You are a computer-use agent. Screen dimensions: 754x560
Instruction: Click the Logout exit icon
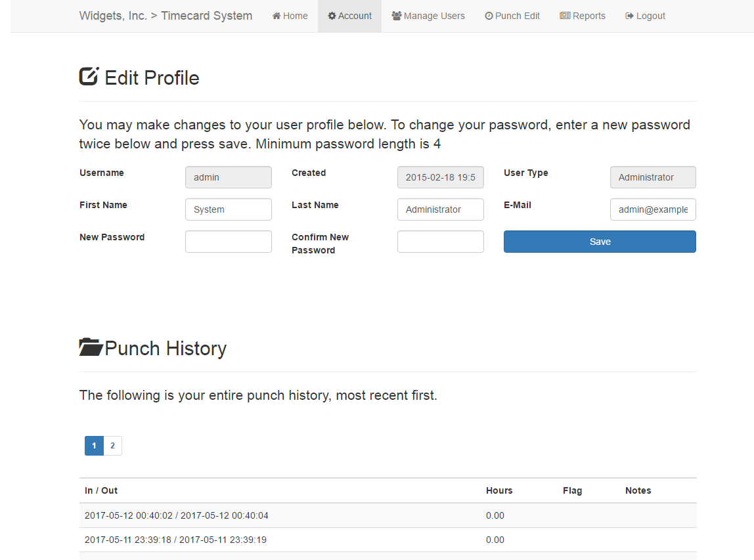[629, 16]
